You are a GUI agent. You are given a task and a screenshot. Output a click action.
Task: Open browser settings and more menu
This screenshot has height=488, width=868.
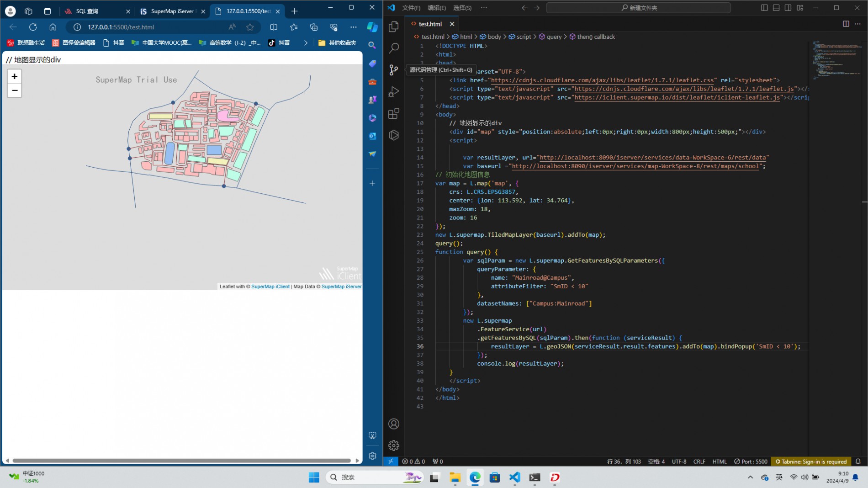pos(354,27)
